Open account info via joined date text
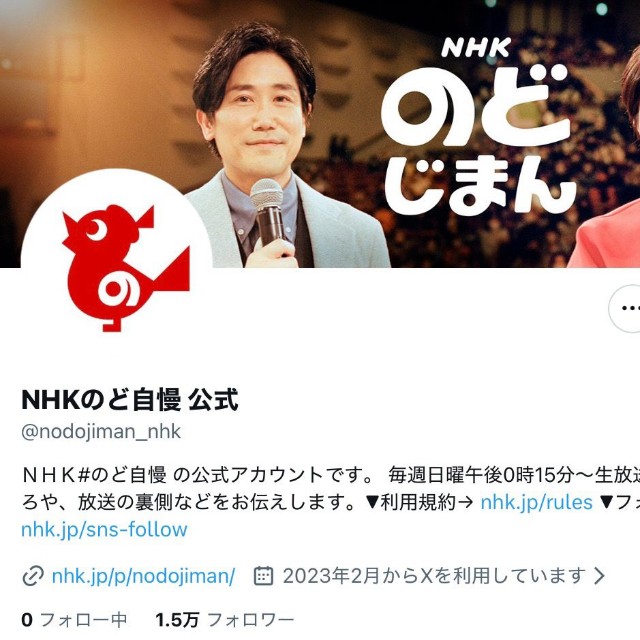640x640 pixels. tap(435, 576)
